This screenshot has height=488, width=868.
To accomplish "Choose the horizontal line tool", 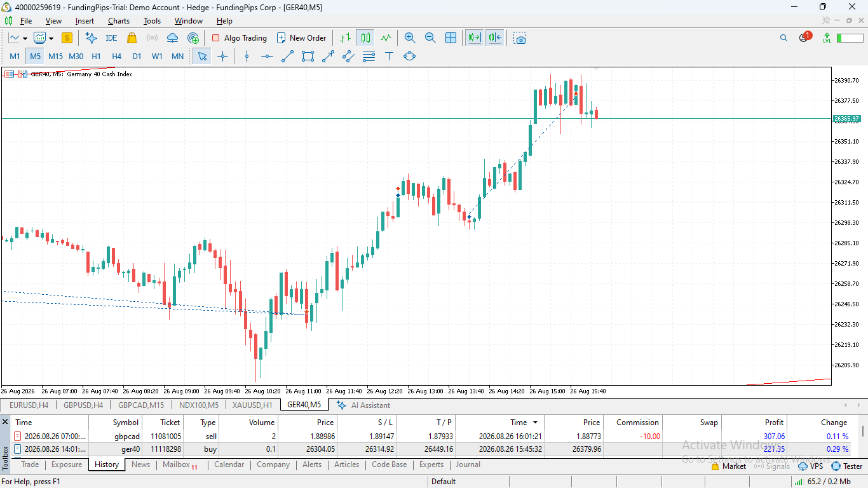I will [x=267, y=57].
